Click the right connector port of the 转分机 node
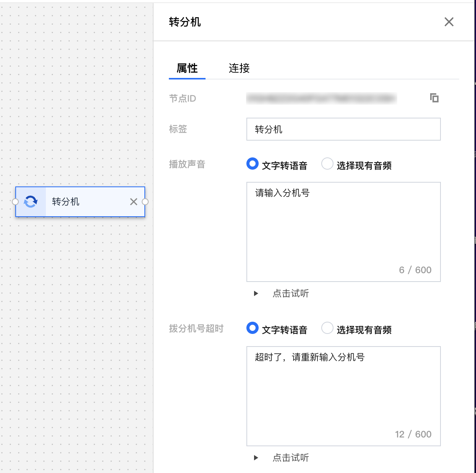Image resolution: width=476 pixels, height=473 pixels. [x=145, y=202]
